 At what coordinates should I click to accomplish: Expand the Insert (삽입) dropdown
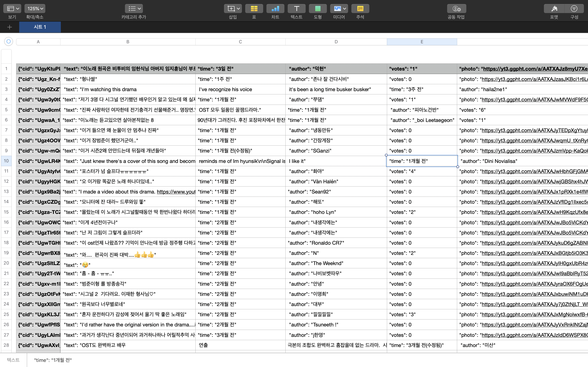233,9
